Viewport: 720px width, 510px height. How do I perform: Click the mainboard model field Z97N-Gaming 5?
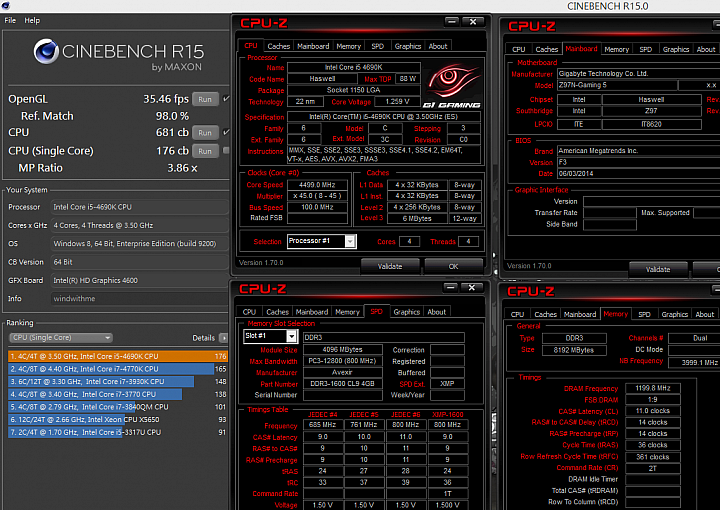point(617,85)
